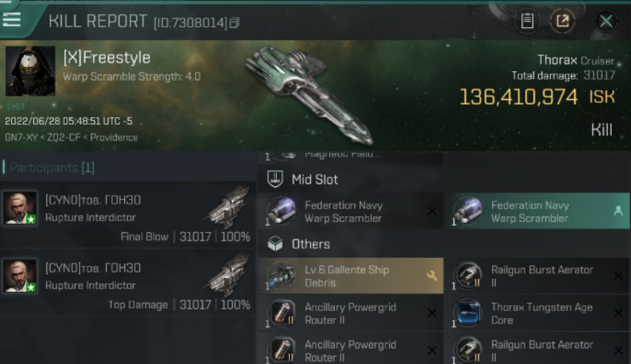Click the X on the left Warp Scrambler
Viewport: 631px width, 364px height.
tap(431, 211)
